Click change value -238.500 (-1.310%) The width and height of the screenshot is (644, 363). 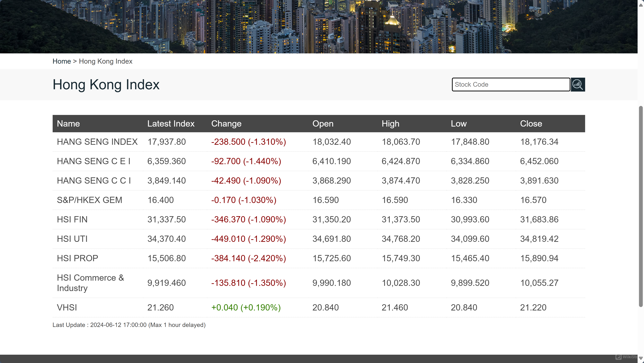click(x=248, y=142)
